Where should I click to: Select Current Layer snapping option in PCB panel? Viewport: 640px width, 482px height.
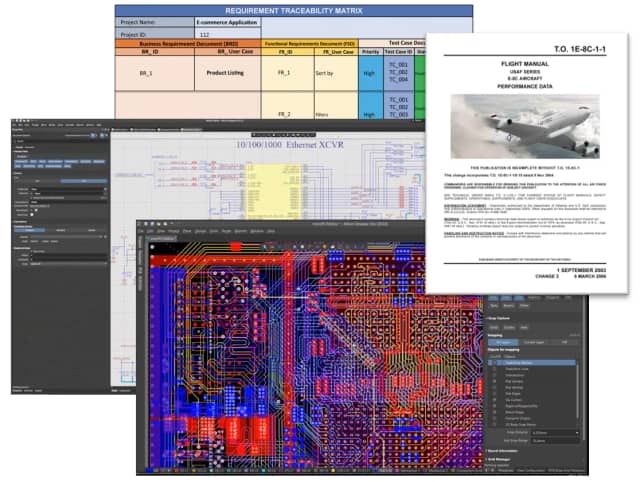point(534,342)
